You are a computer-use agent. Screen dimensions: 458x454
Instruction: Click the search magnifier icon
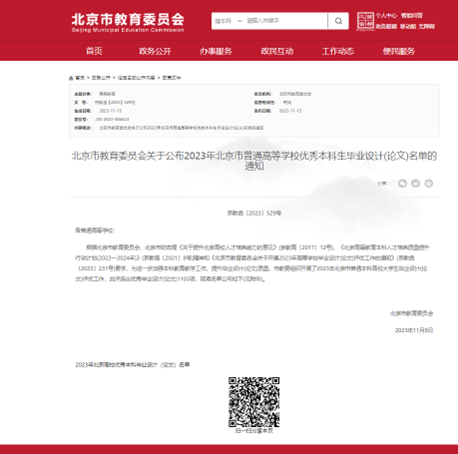(338, 21)
